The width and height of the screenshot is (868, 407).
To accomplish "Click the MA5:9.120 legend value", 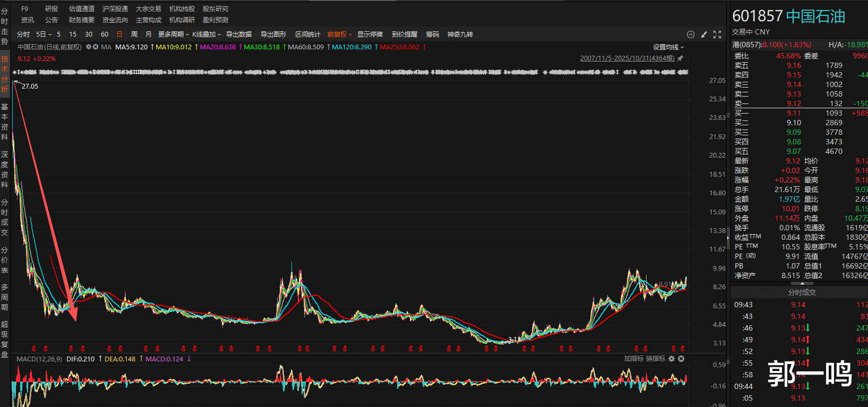I will 132,47.
